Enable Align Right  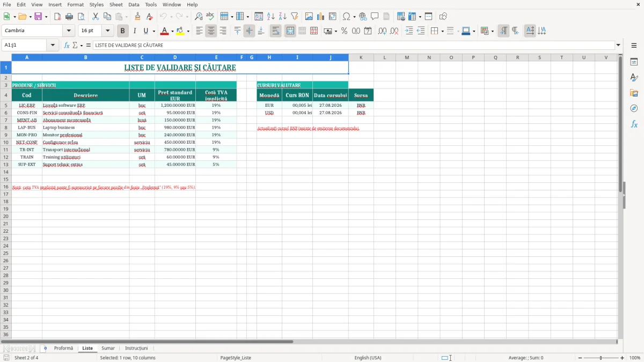[x=223, y=31]
